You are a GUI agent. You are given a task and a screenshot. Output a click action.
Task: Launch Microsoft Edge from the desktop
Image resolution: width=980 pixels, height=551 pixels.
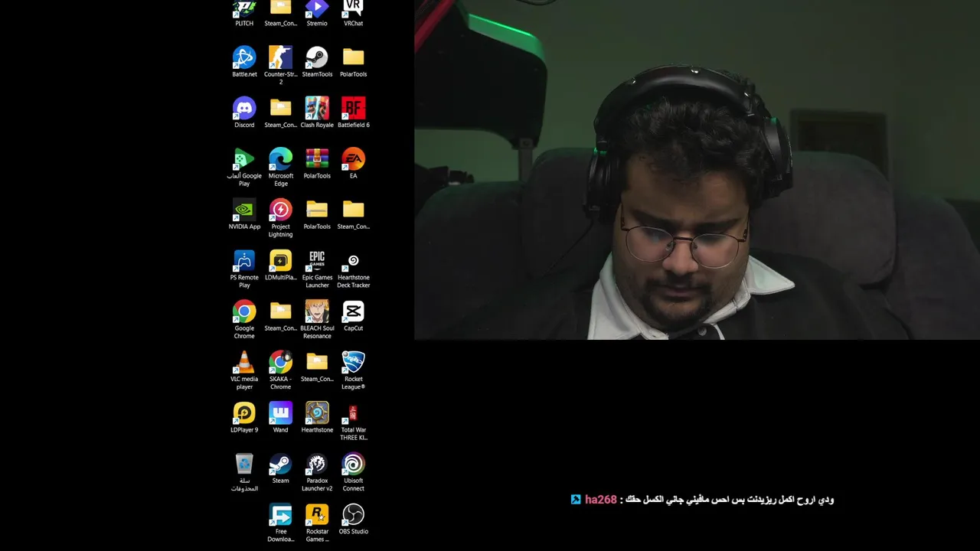tap(280, 167)
